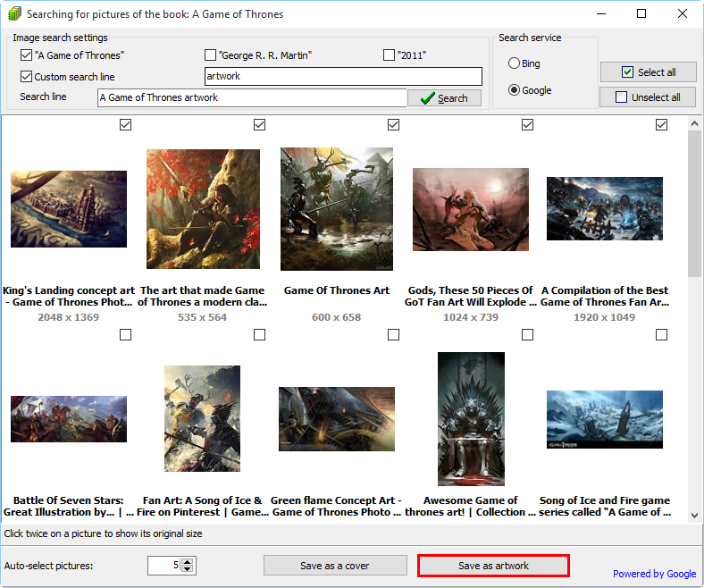Select the Compilation of Best Fan Art thumbnail

(x=604, y=208)
